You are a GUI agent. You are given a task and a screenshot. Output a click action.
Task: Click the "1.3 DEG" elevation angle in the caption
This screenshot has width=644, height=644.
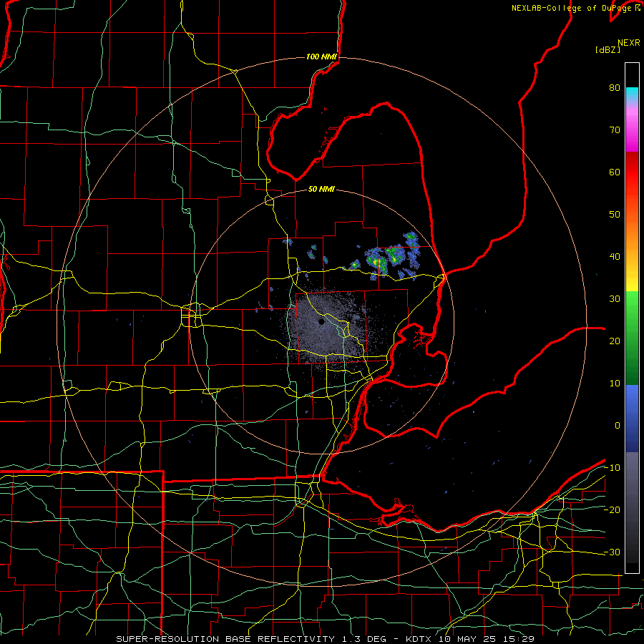(x=364, y=639)
